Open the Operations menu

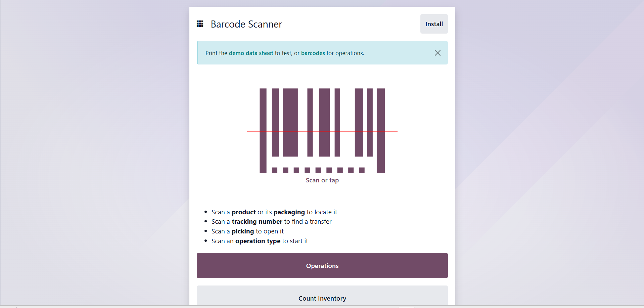[322, 266]
